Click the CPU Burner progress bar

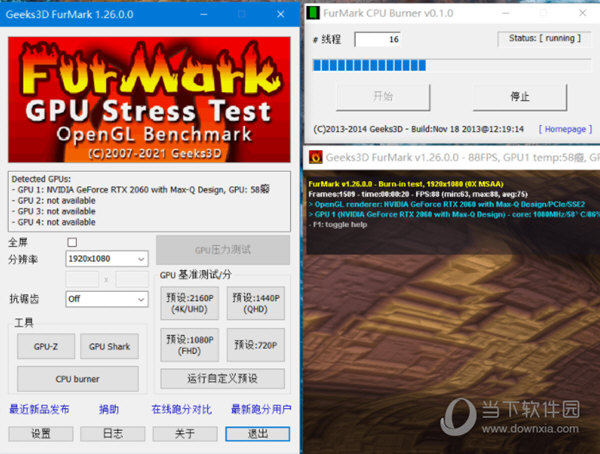(x=452, y=65)
